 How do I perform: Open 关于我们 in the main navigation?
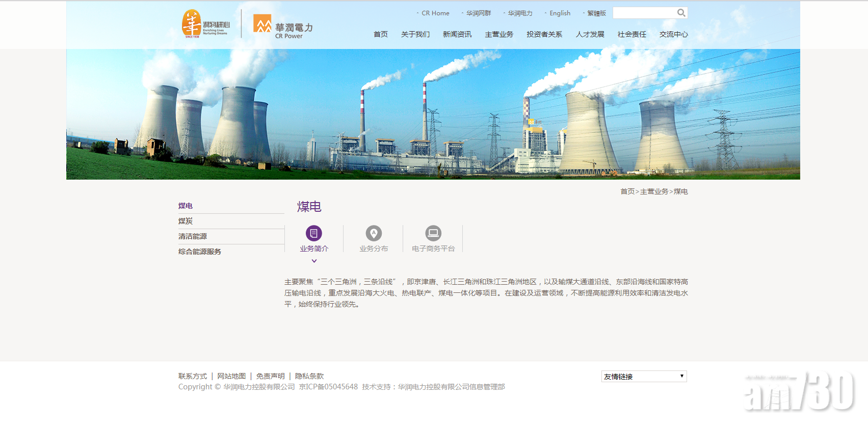(415, 34)
